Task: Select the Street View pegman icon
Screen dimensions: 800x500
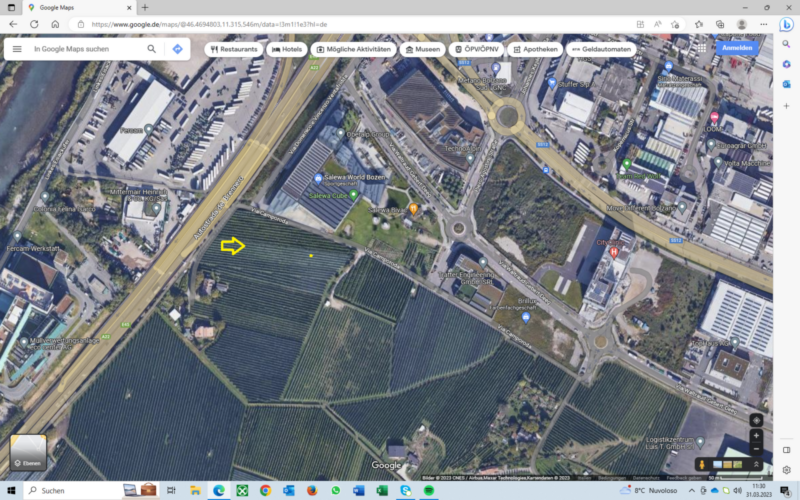Action: (x=701, y=465)
